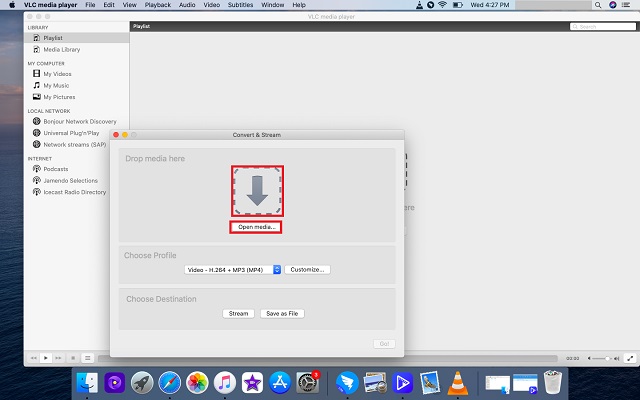
Task: Open iTunes music icon in the dock
Action: 224,383
